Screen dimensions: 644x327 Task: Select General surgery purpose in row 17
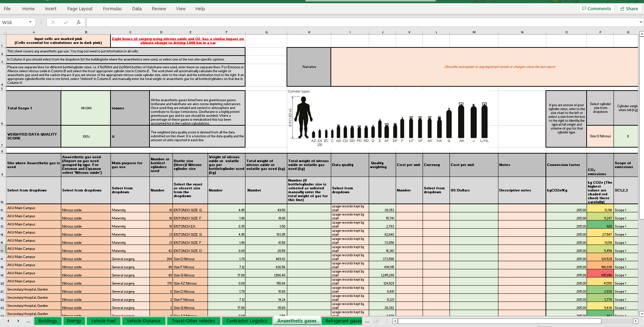coord(130,257)
